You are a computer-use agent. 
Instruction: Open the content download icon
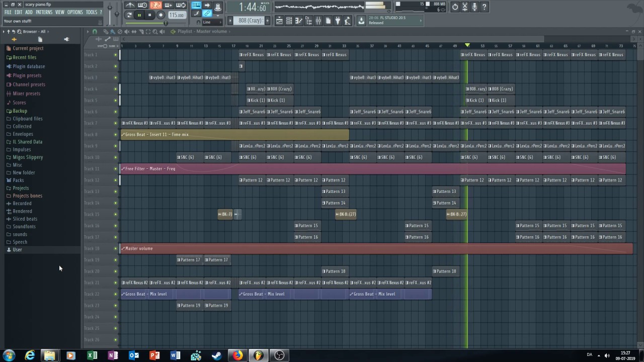click(x=361, y=21)
